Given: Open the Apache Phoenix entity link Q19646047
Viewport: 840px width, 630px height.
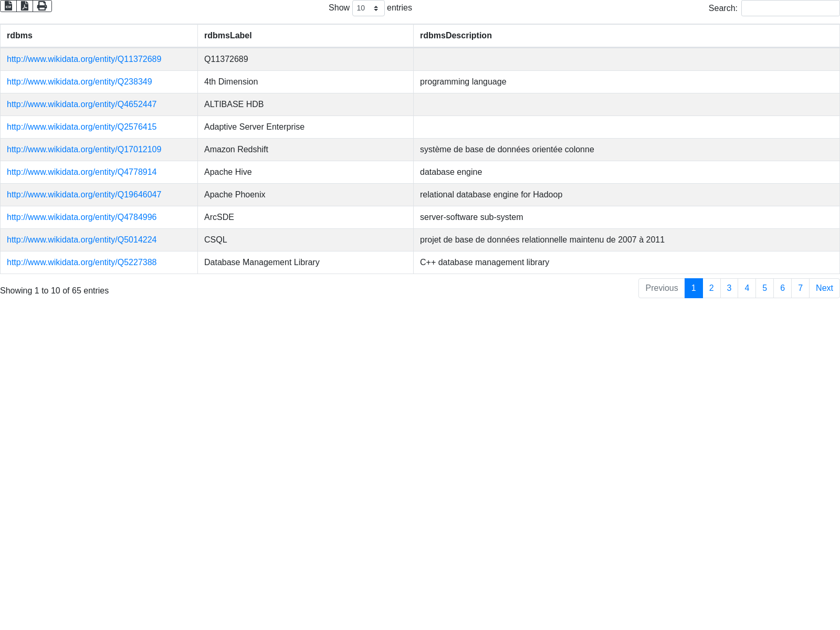Looking at the screenshot, I should coord(84,195).
